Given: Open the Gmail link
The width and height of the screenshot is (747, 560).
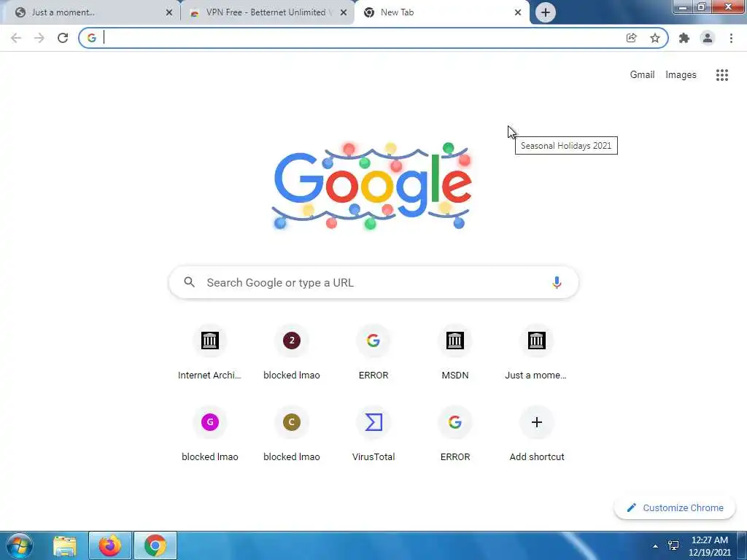Looking at the screenshot, I should pyautogui.click(x=642, y=75).
